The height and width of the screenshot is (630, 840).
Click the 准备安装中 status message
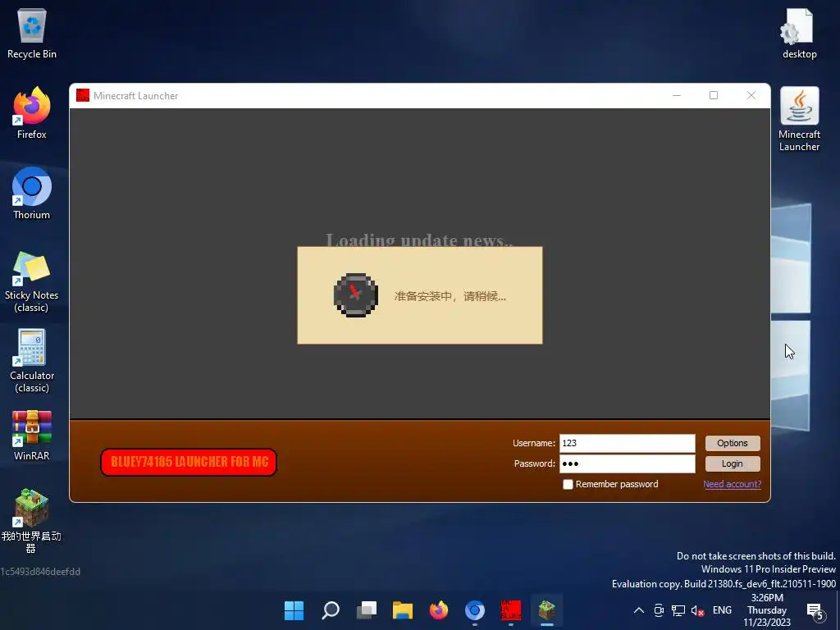(450, 295)
